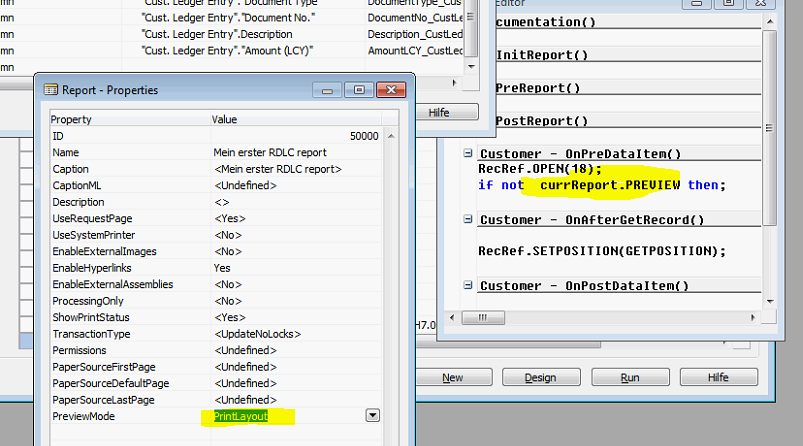
Task: Open the PreviewMode value dropdown arrow
Action: click(x=373, y=415)
